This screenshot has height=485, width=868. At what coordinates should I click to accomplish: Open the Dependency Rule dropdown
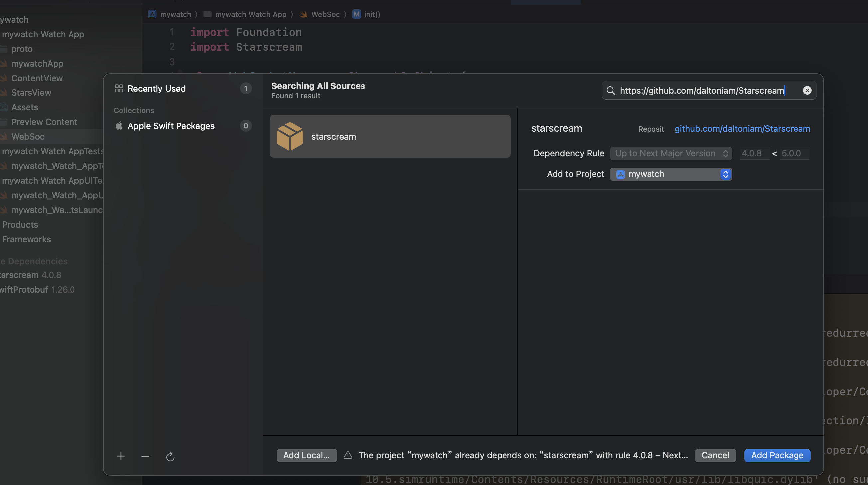[670, 153]
